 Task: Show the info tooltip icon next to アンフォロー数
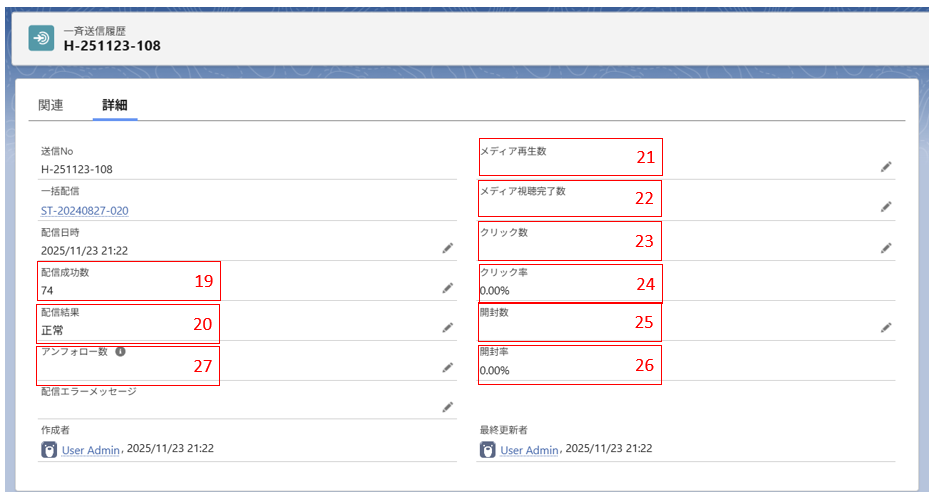click(120, 352)
